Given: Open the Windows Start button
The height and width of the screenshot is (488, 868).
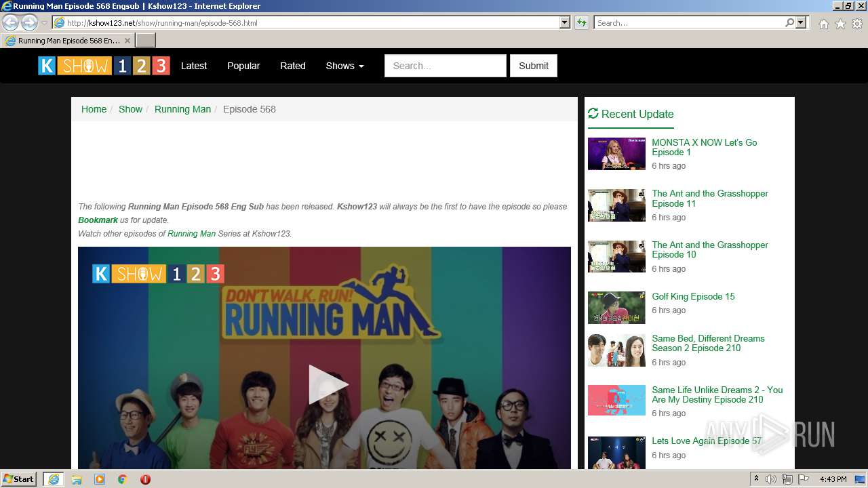Looking at the screenshot, I should (19, 479).
